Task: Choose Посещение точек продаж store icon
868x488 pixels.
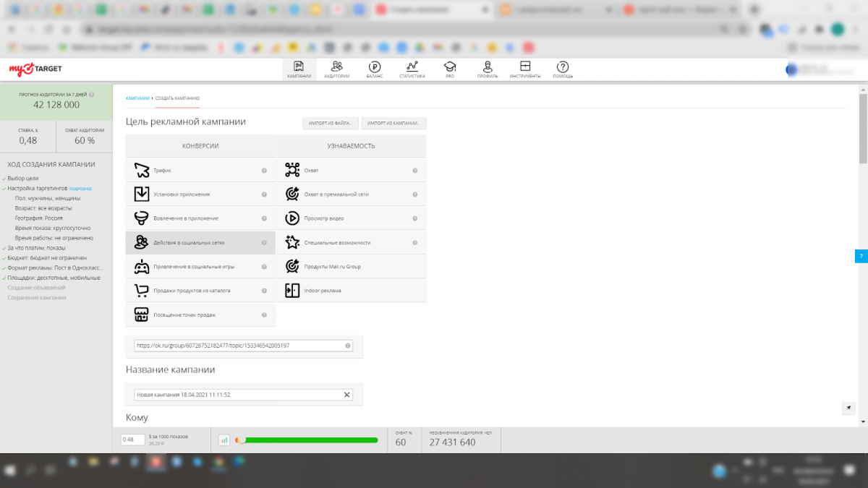Action: 142,314
